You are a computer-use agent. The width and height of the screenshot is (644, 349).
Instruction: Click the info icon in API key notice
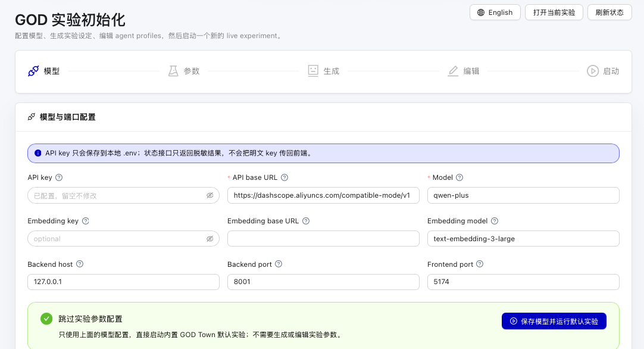[x=37, y=153]
